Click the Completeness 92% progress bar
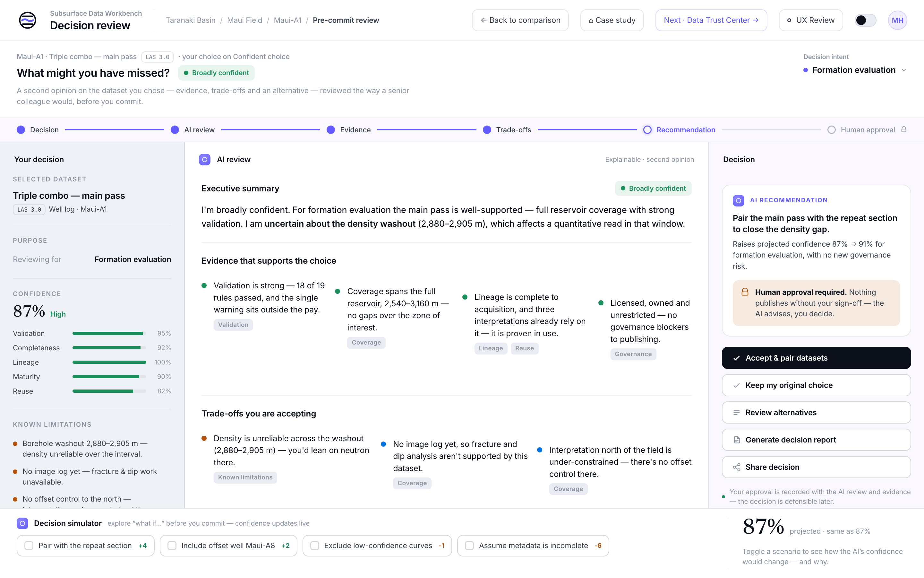 (109, 348)
